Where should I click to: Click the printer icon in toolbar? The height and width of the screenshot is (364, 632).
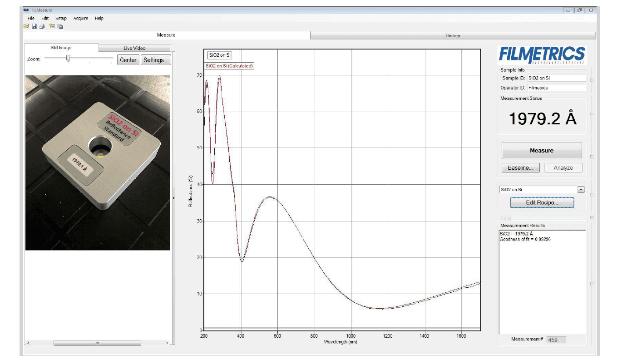(42, 26)
